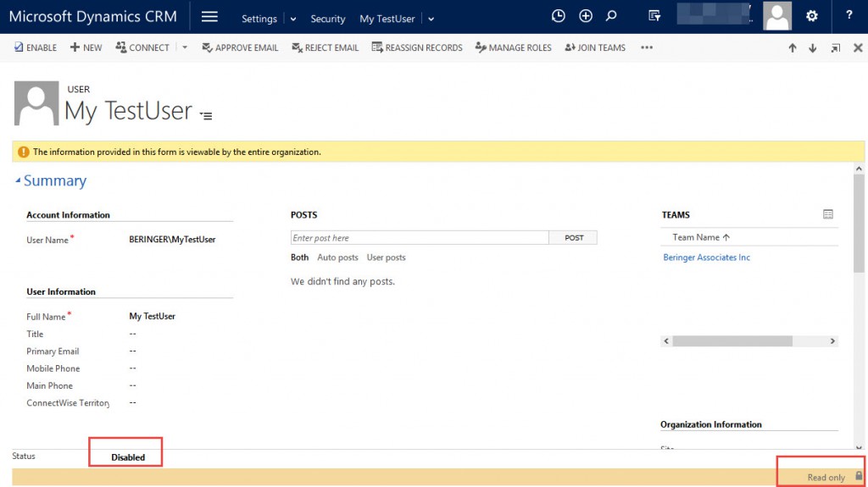Click My TestUser breadcrumb in nav bar
The height and width of the screenshot is (487, 868).
point(387,19)
